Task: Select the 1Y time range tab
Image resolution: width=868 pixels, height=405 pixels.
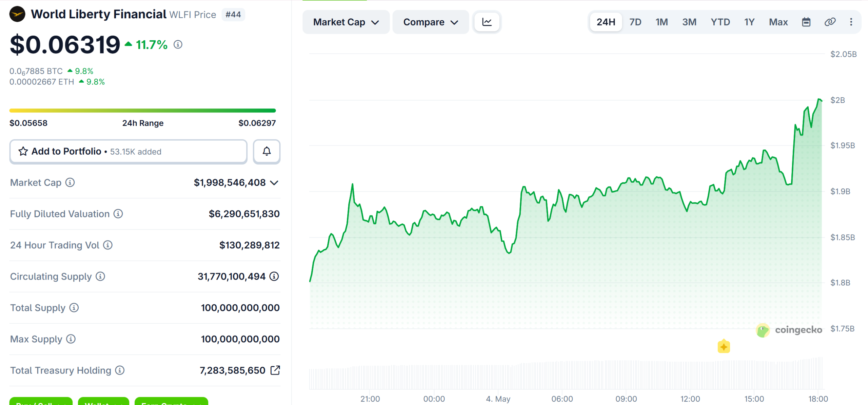Action: (x=749, y=22)
